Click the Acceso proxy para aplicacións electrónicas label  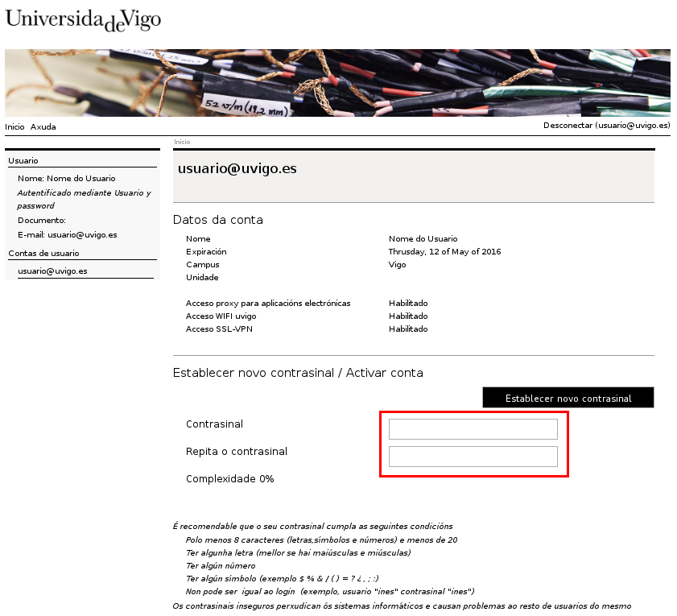268,304
